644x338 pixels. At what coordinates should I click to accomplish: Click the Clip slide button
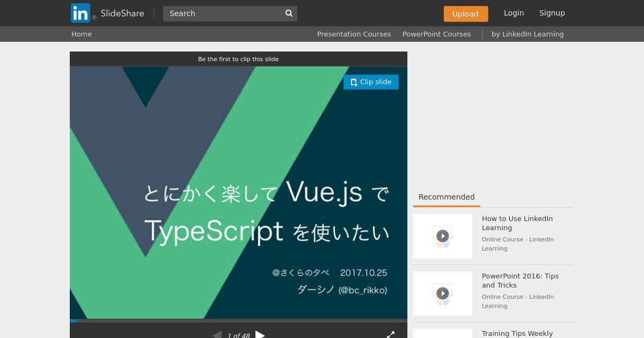point(371,82)
